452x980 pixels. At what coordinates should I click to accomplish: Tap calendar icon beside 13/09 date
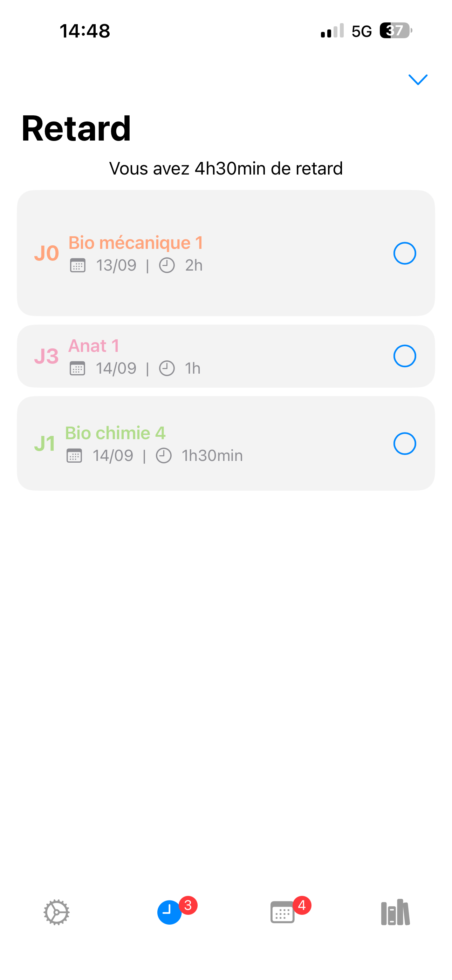tap(78, 266)
